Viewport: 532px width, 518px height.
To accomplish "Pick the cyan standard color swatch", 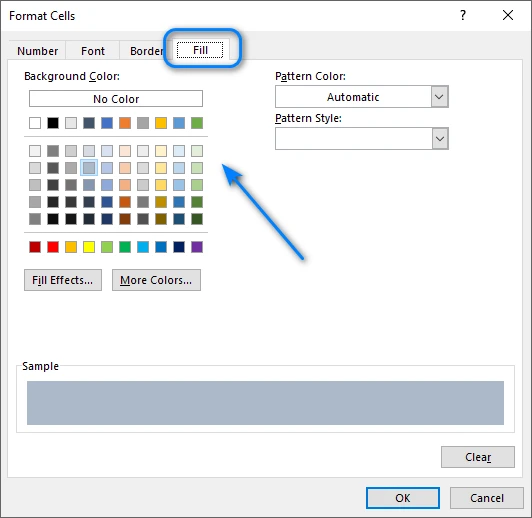I will [143, 247].
